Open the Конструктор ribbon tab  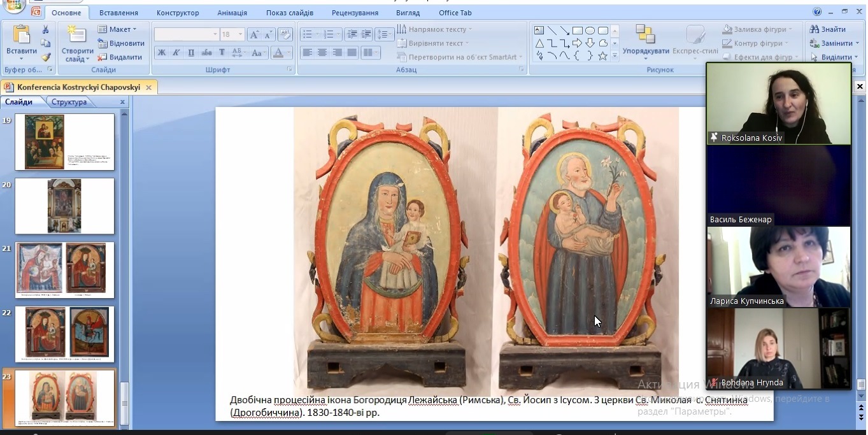(178, 13)
